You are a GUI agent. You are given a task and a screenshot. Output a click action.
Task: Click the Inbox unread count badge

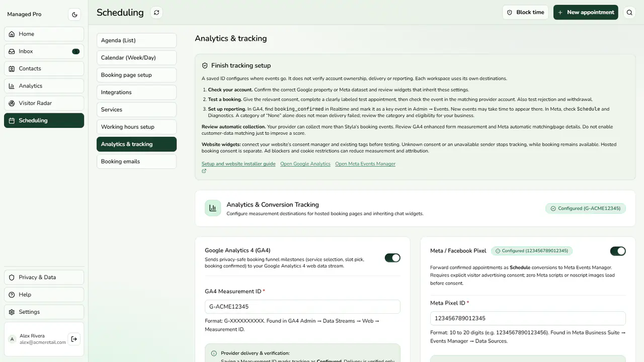coord(75,51)
